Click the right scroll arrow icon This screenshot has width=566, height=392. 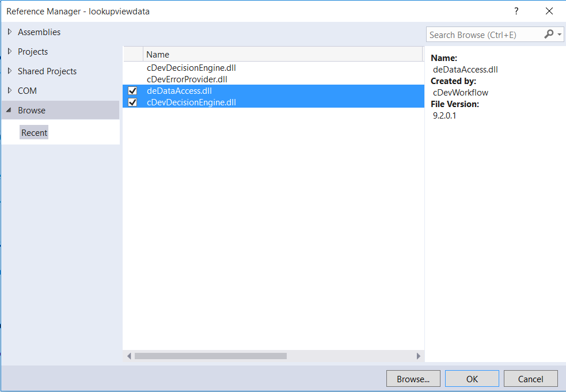(419, 356)
